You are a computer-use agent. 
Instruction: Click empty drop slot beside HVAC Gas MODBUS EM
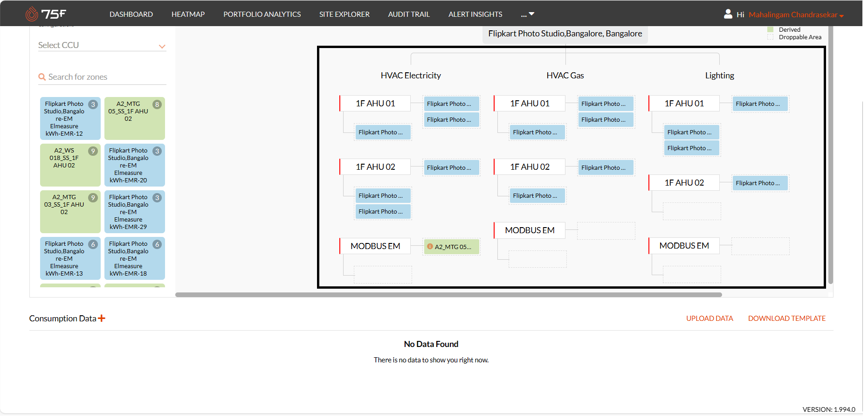point(606,231)
